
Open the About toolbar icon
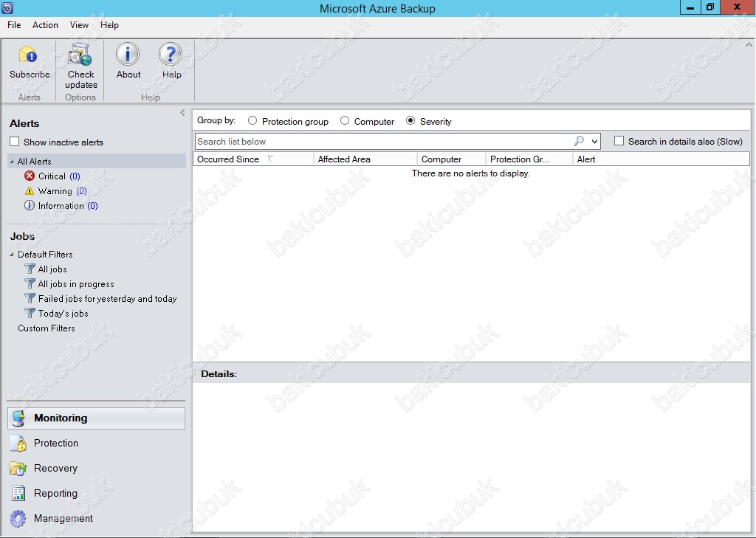(x=128, y=54)
